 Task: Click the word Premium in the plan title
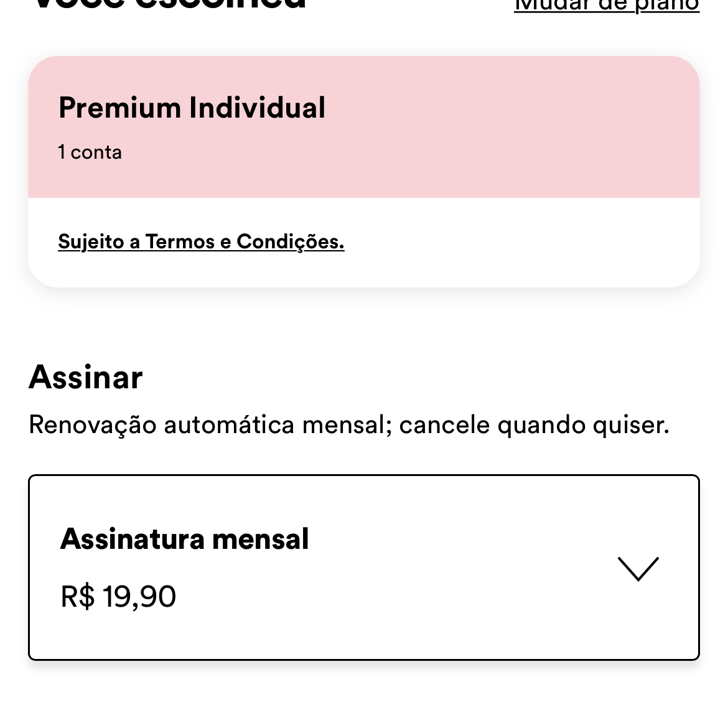(119, 108)
